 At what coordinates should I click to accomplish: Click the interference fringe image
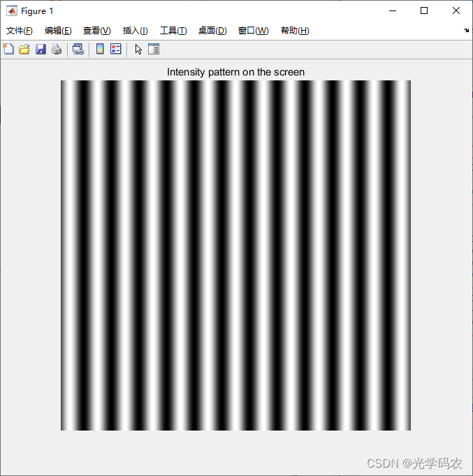click(x=235, y=255)
